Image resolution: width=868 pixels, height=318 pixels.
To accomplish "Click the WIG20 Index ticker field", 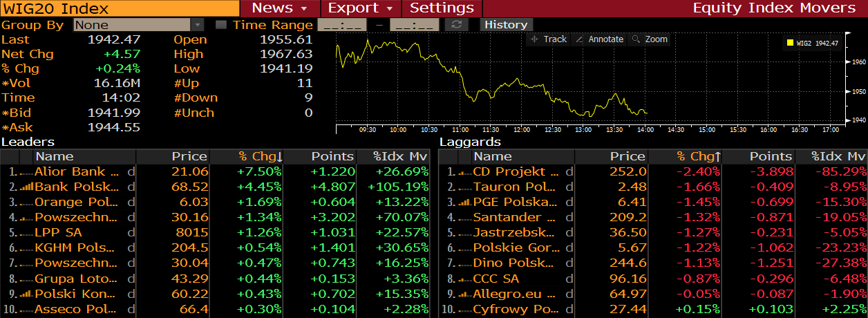I will 120,8.
